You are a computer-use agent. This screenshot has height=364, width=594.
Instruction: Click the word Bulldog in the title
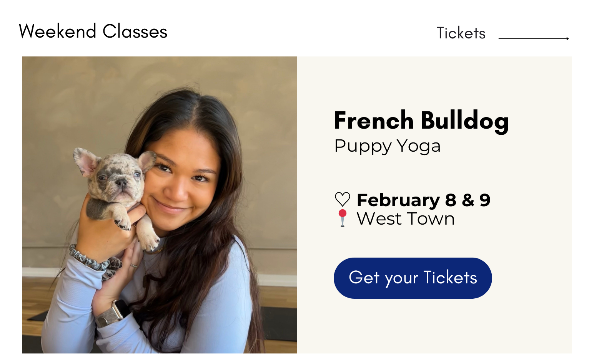[x=465, y=121]
